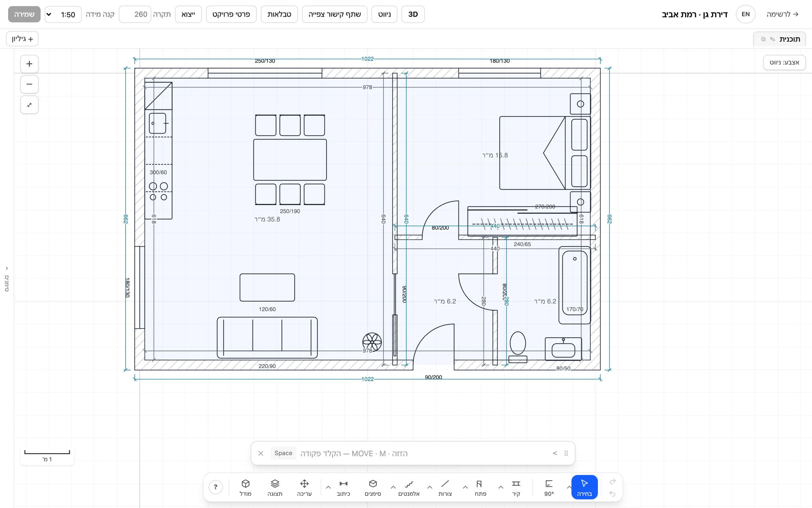The image size is (812, 508).
Task: Select the צורות shapes line tool
Action: pos(445,487)
